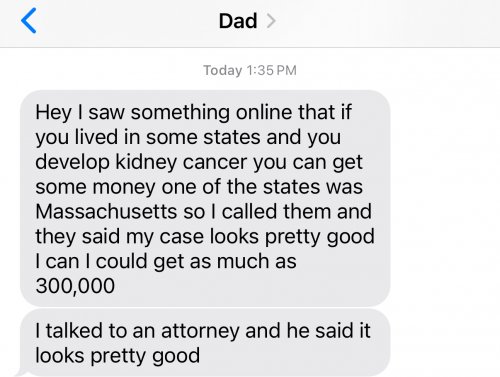The height and width of the screenshot is (377, 500).
Task: Open contact details chevron beside Dad
Action: 271,21
